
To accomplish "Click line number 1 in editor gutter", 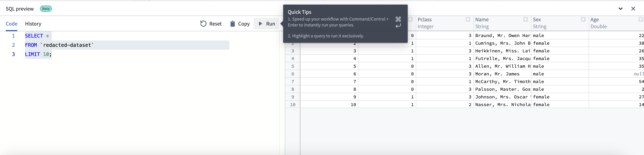I will click(13, 36).
